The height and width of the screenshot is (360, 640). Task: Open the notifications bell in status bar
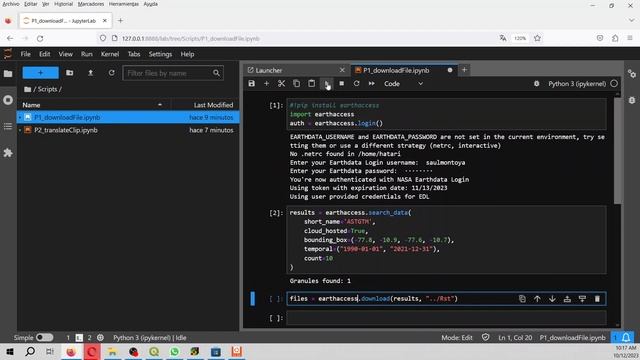click(x=626, y=338)
